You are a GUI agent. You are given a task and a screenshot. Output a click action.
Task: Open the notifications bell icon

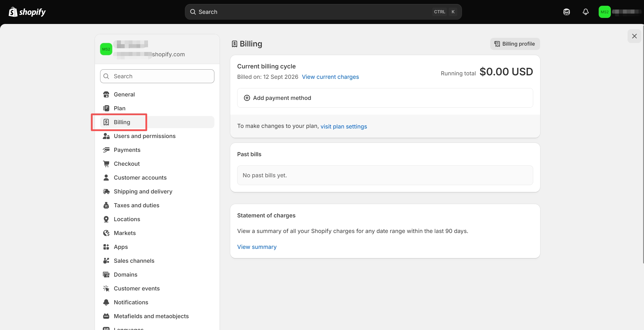[585, 12]
